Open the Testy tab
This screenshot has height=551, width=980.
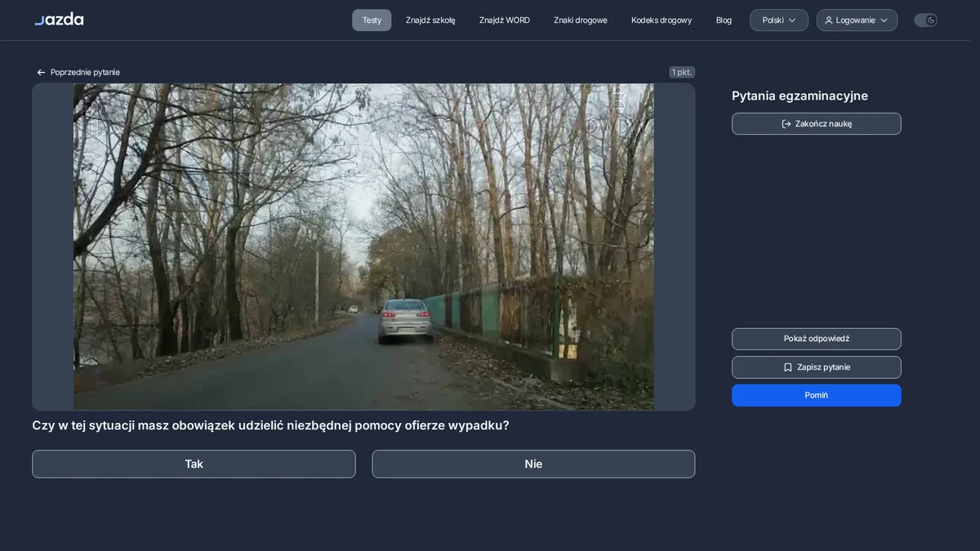(x=372, y=20)
